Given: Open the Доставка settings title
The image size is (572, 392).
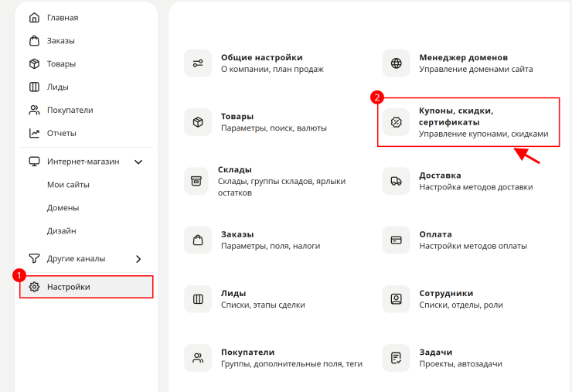Looking at the screenshot, I should click(440, 176).
